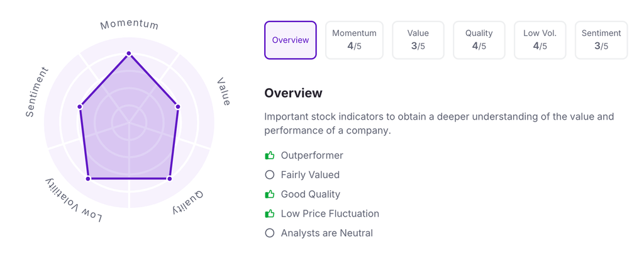
Task: Click the Momentum label above radar chart
Action: 130,25
